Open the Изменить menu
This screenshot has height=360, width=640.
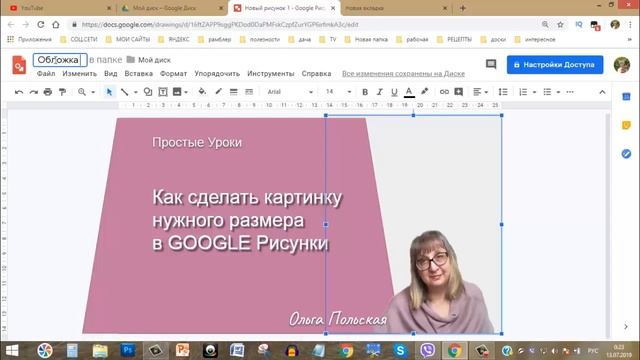point(80,74)
